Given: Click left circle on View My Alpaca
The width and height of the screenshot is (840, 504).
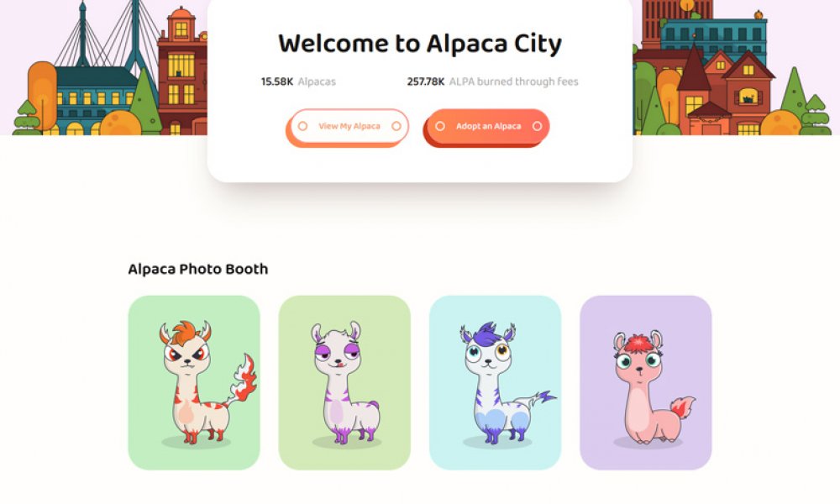Looking at the screenshot, I should [x=302, y=126].
